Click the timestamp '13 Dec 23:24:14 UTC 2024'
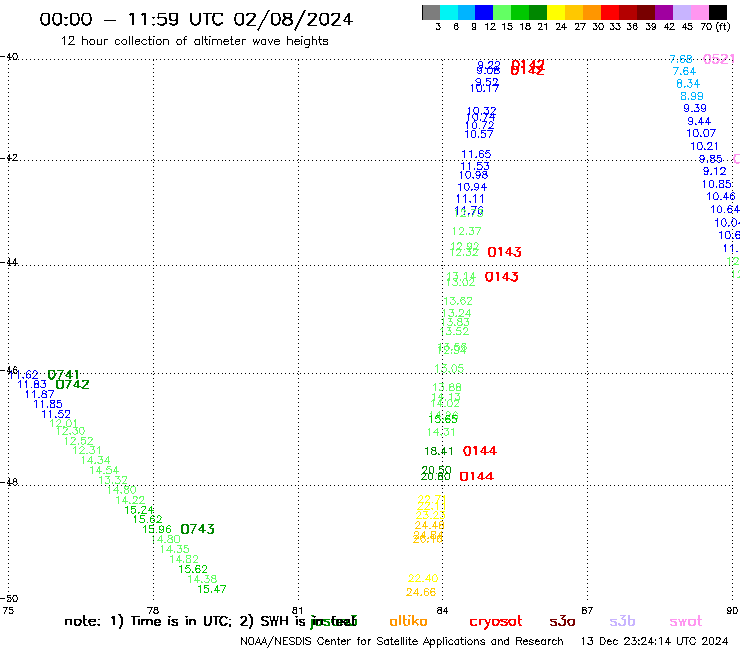Screen dimensions: 740x650 [655, 641]
